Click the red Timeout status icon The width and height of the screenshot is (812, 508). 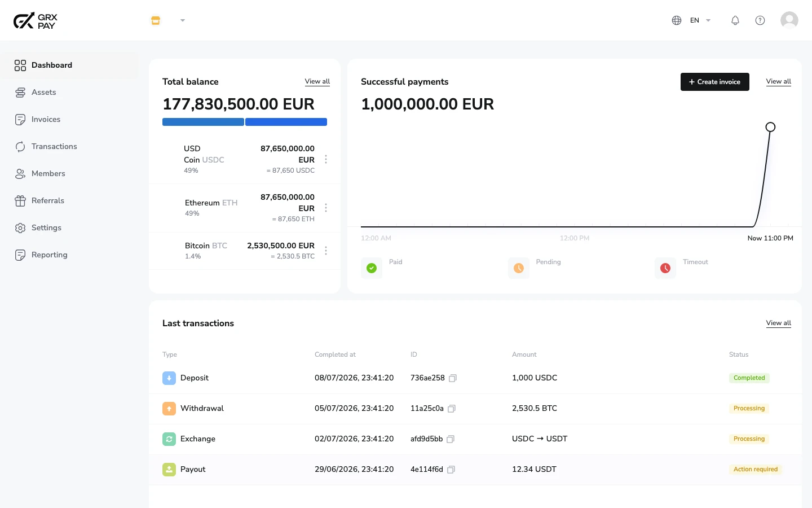pos(665,268)
